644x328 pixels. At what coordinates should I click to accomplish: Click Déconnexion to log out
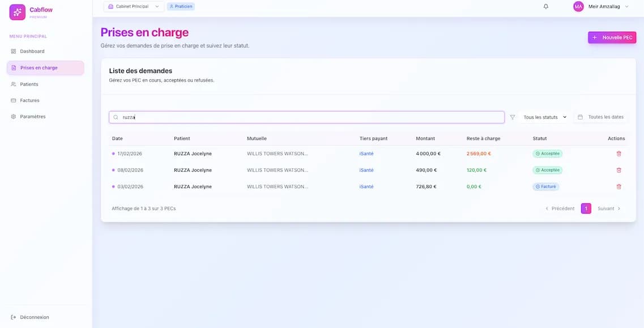[45, 317]
